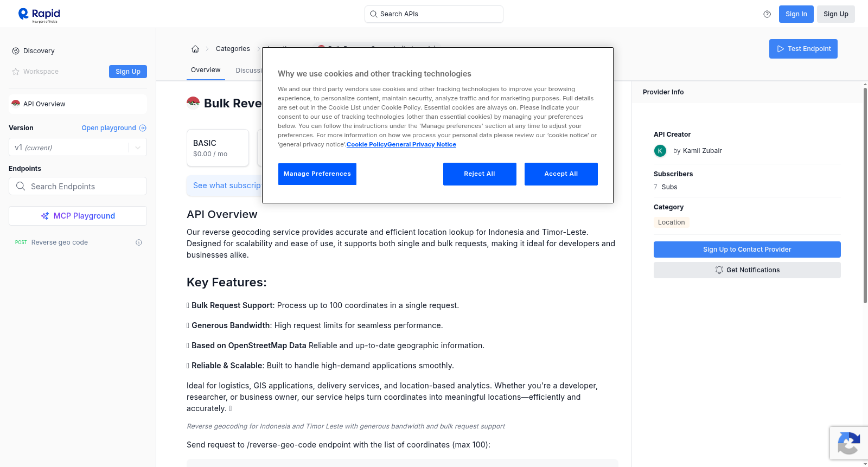Viewport: 868px width, 467px height.
Task: Open the Reverse geo code POST endpoint
Action: point(78,242)
